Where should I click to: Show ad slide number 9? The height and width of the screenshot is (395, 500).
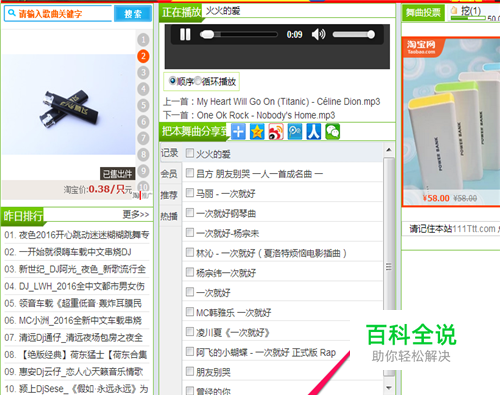[143, 171]
